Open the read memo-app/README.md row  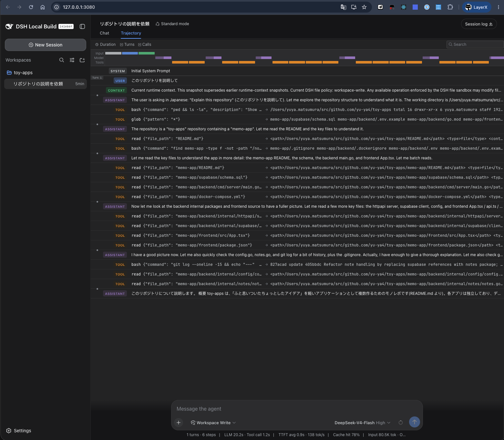(x=297, y=168)
